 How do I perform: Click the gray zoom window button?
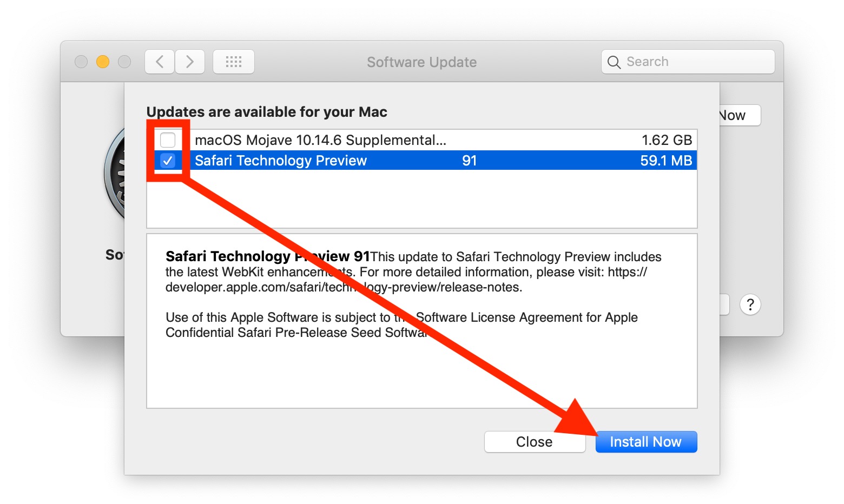click(124, 62)
